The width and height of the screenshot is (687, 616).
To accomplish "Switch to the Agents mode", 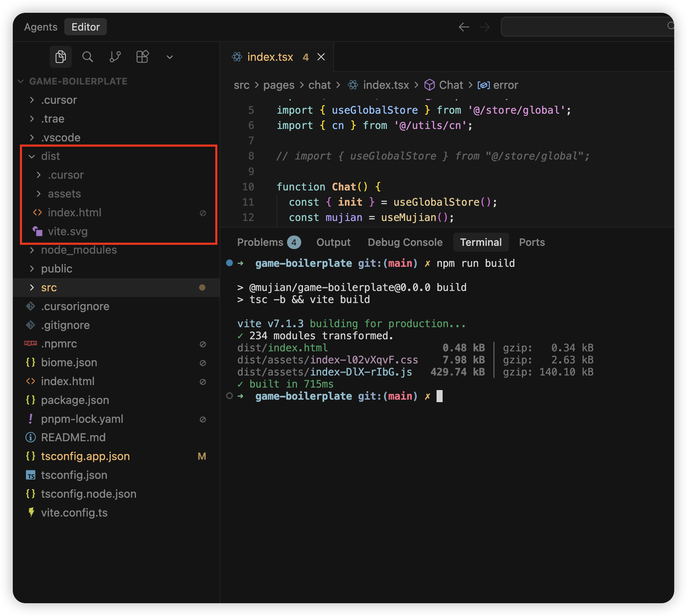I will pyautogui.click(x=41, y=27).
